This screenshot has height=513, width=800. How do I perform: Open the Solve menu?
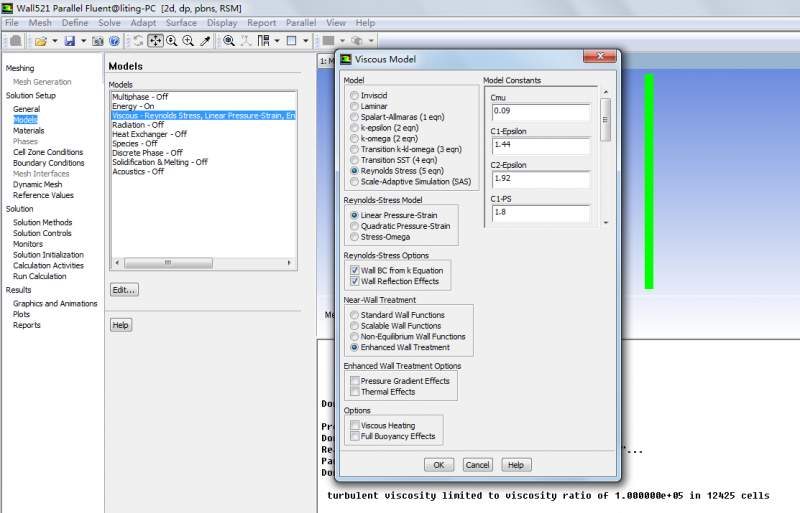[x=109, y=23]
